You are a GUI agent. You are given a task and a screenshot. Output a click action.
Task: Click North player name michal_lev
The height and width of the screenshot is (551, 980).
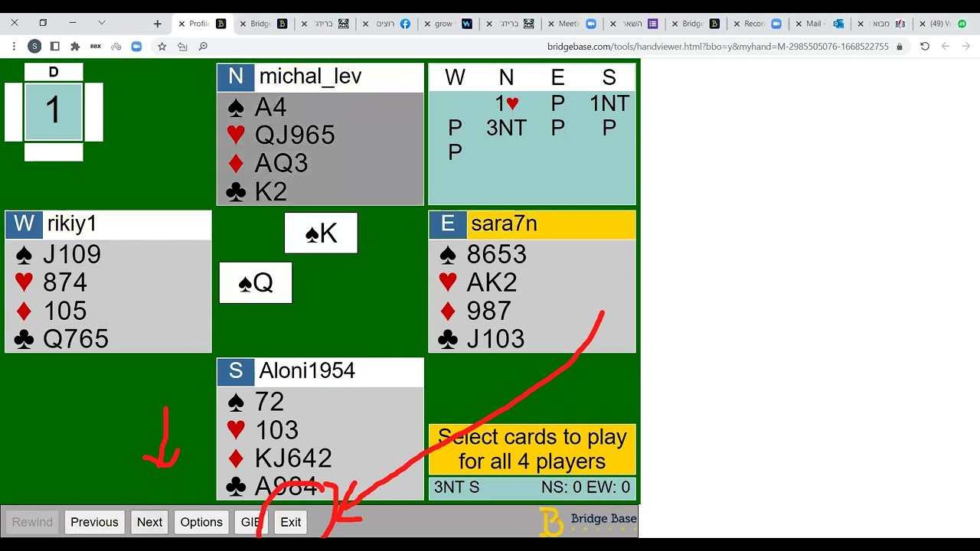[x=310, y=77]
